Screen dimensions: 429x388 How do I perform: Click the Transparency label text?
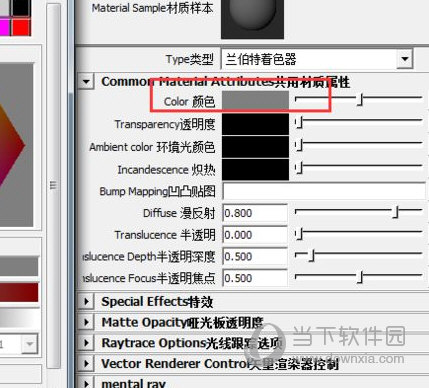click(x=165, y=124)
